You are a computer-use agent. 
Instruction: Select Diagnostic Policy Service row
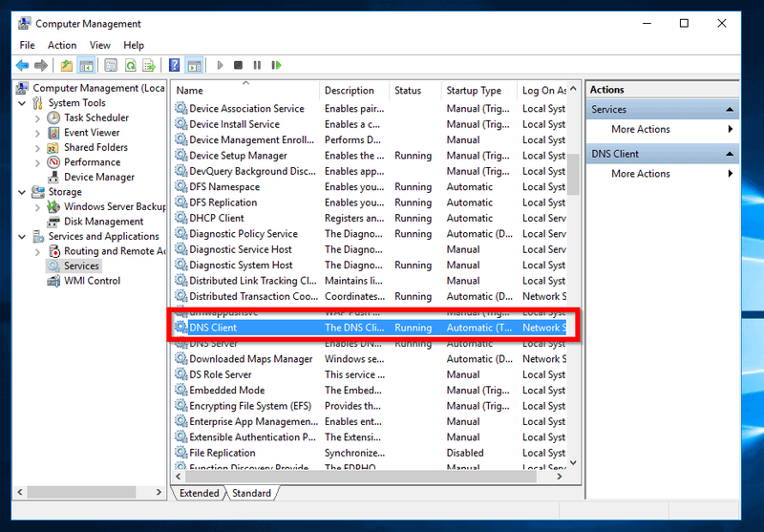370,234
